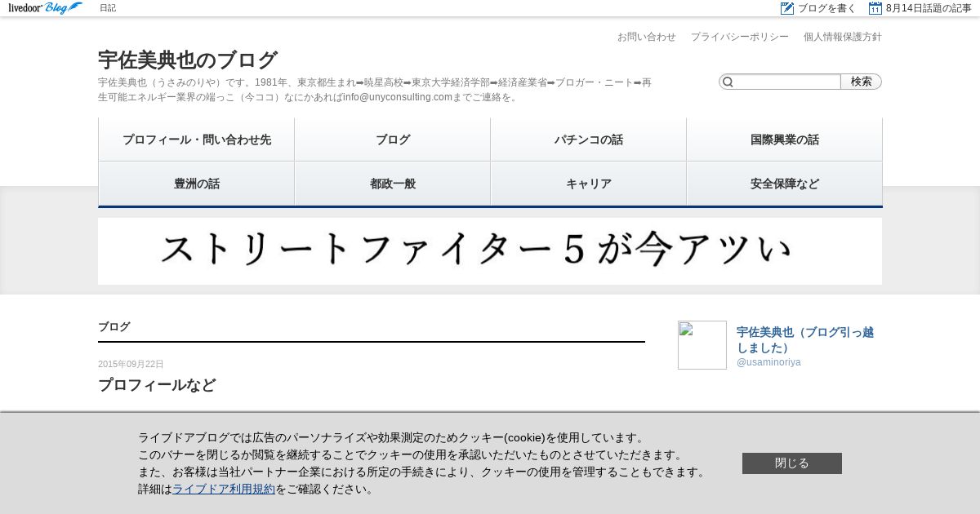Click the calendar icon for 8月14日
This screenshot has width=980, height=514.
(875, 8)
